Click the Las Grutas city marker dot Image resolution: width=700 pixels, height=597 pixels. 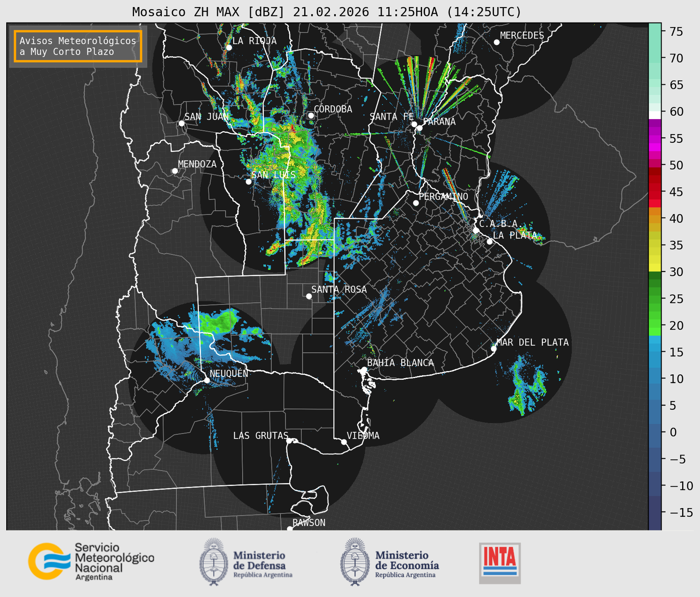coord(289,440)
